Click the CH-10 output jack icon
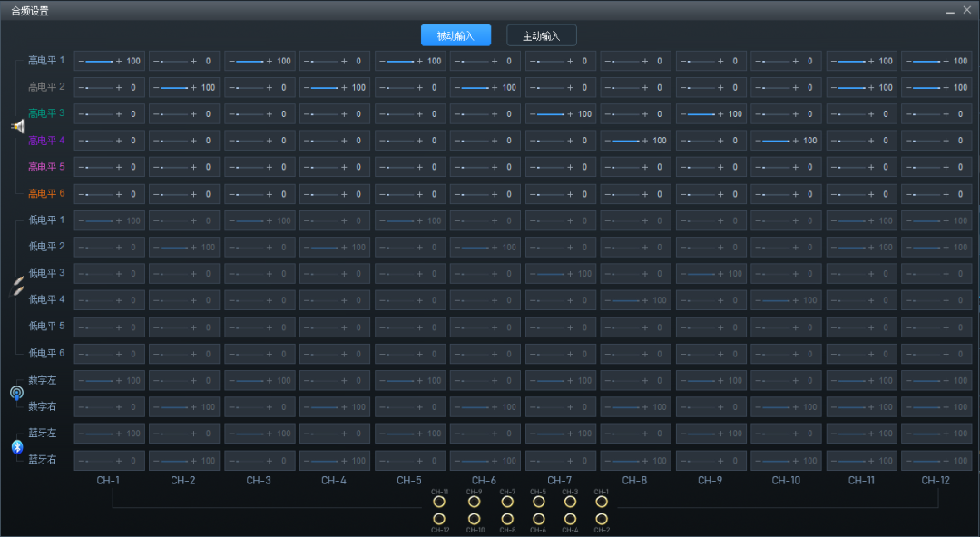The image size is (980, 537). [474, 519]
